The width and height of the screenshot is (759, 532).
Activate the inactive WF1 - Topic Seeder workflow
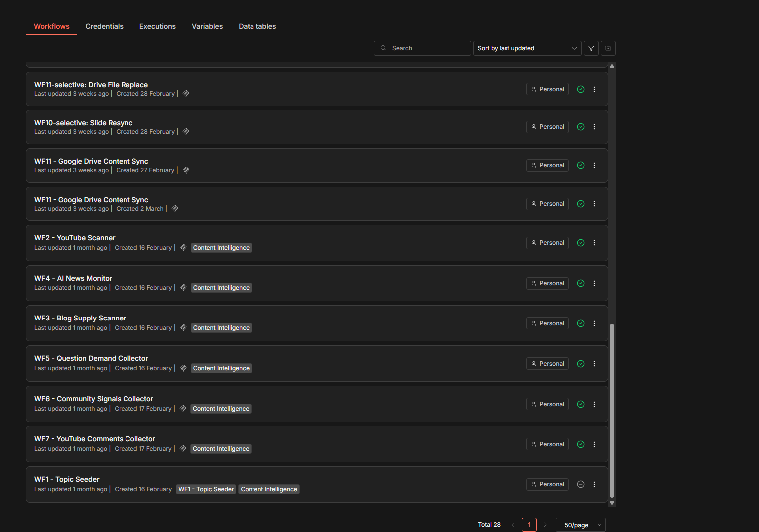(580, 484)
